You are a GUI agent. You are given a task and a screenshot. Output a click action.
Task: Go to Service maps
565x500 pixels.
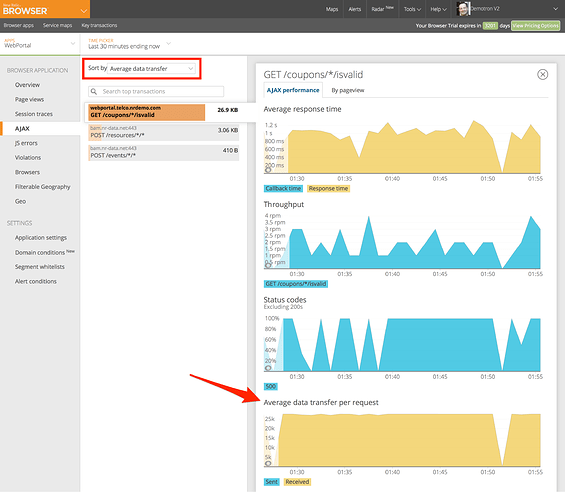tap(57, 25)
